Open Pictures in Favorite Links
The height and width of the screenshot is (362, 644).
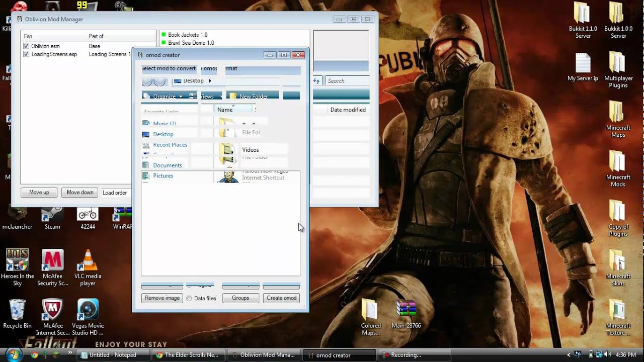point(158,176)
